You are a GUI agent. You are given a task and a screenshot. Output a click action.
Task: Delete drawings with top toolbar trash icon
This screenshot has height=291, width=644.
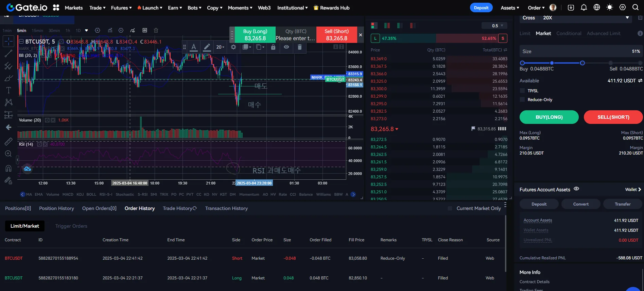pos(156,30)
